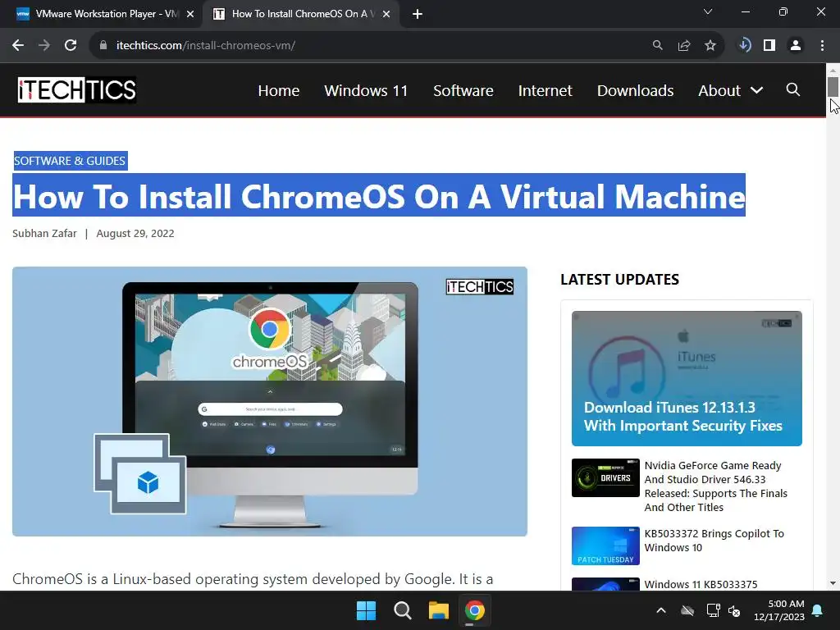This screenshot has width=840, height=630.
Task: Open the Windows 11 menu item
Action: (x=366, y=90)
